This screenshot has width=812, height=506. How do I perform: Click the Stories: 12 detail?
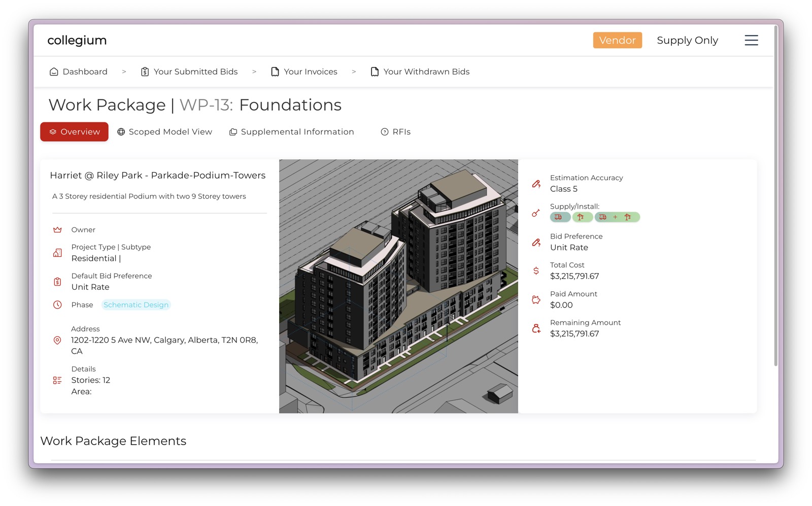91,380
